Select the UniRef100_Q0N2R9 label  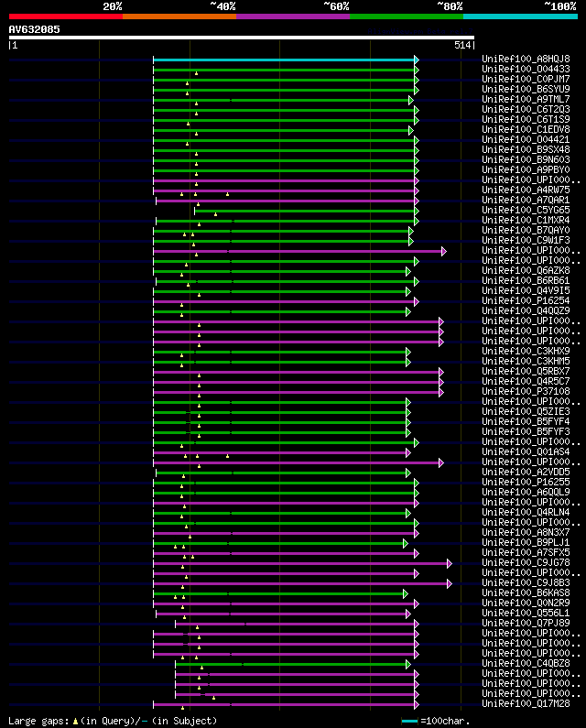(x=526, y=603)
